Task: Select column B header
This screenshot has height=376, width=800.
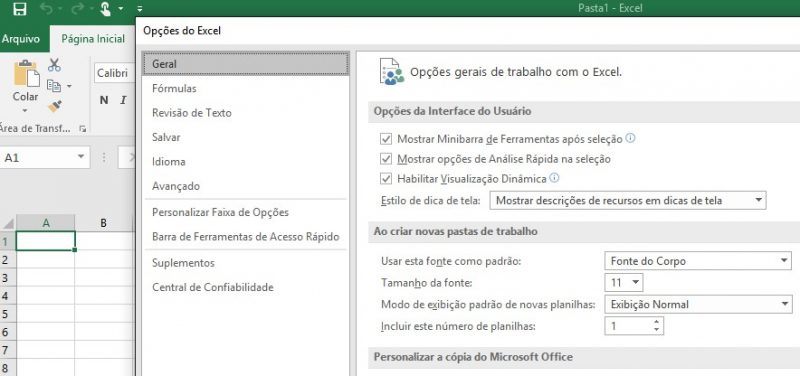Action: [x=104, y=223]
